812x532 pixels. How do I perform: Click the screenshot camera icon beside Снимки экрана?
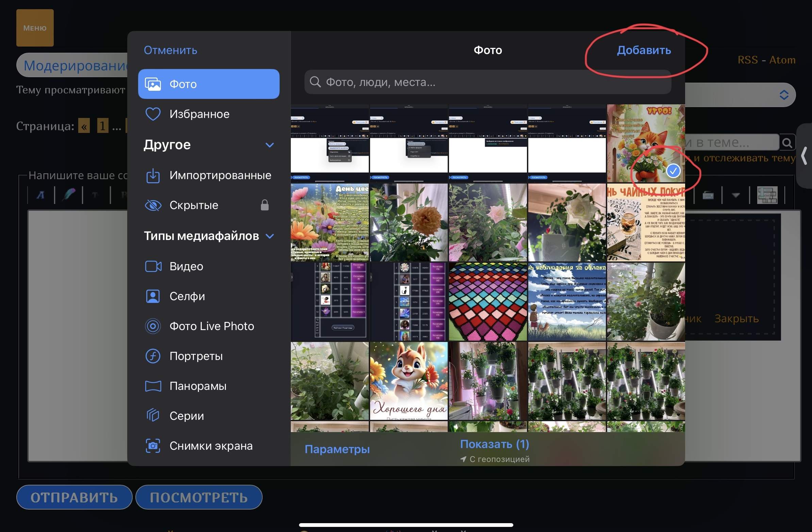(x=153, y=446)
